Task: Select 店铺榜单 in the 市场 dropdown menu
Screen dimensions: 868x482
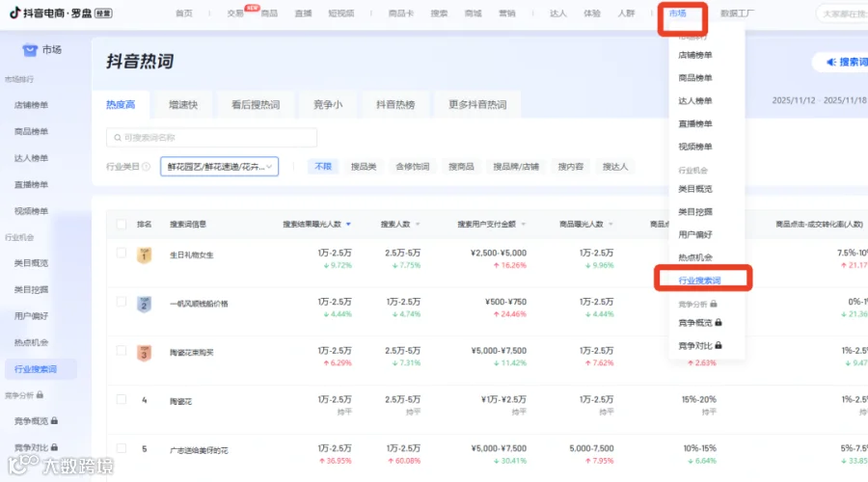Action: coord(695,55)
